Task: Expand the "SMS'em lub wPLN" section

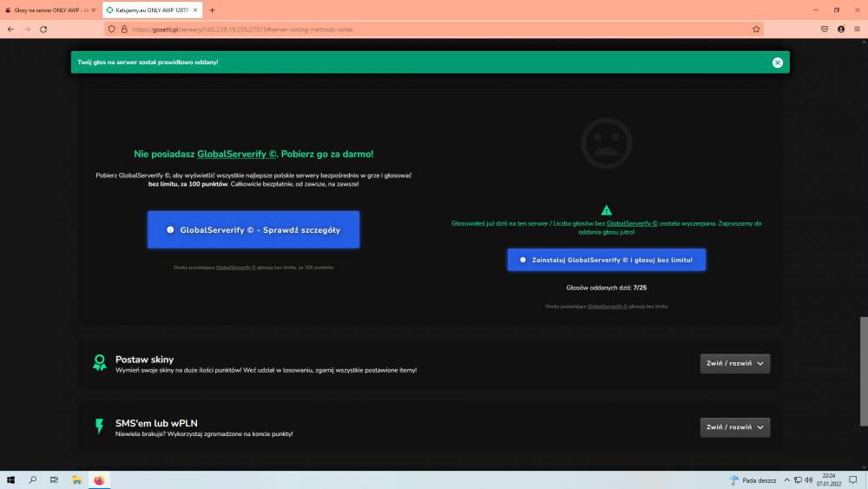Action: click(x=734, y=427)
